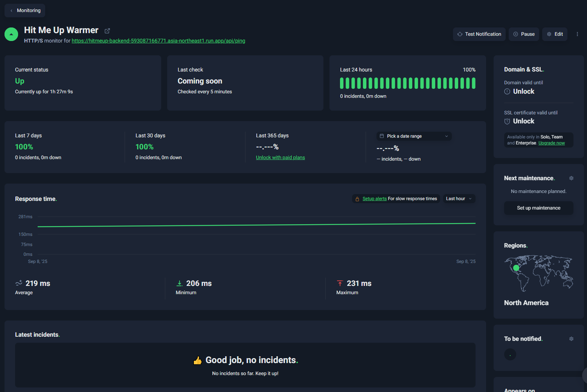The image size is (587, 392).
Task: Click the Setup alerts link
Action: click(x=375, y=199)
